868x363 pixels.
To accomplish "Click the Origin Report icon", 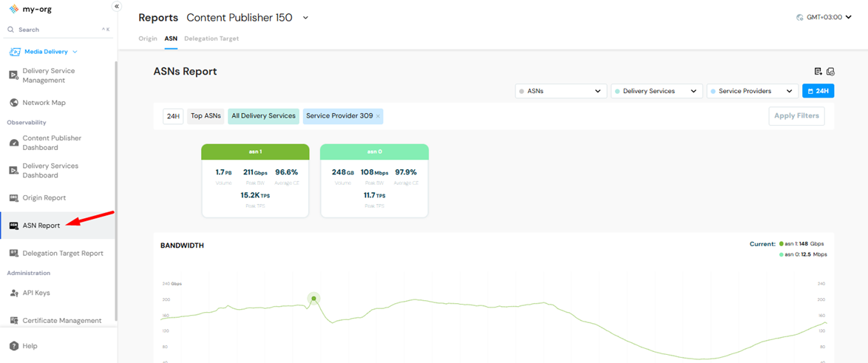I will (x=14, y=197).
